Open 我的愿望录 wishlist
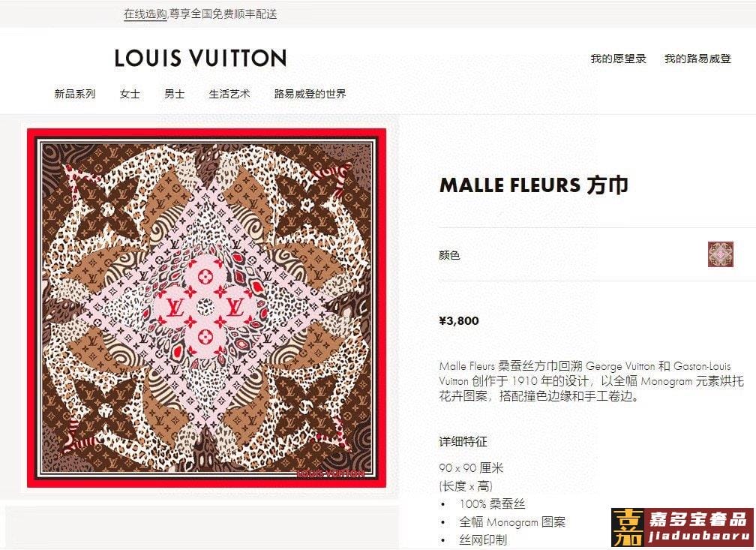756x550 pixels. click(618, 59)
